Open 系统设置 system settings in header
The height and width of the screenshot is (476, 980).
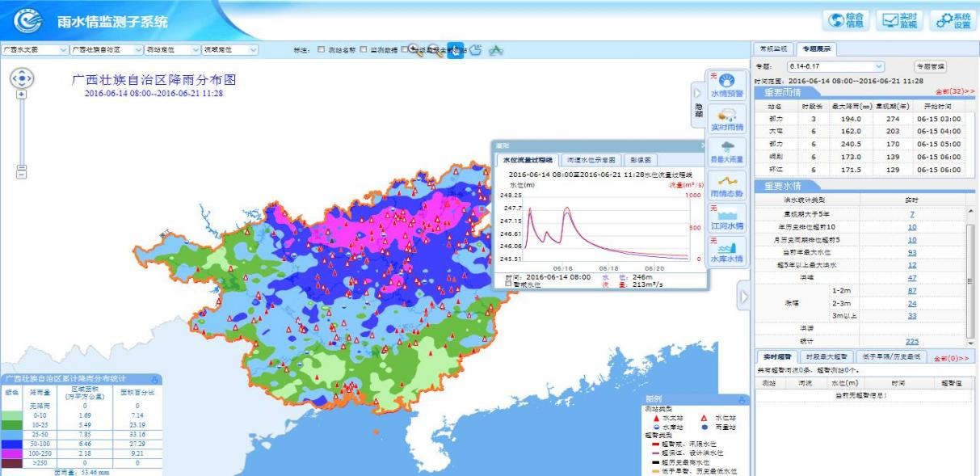953,21
